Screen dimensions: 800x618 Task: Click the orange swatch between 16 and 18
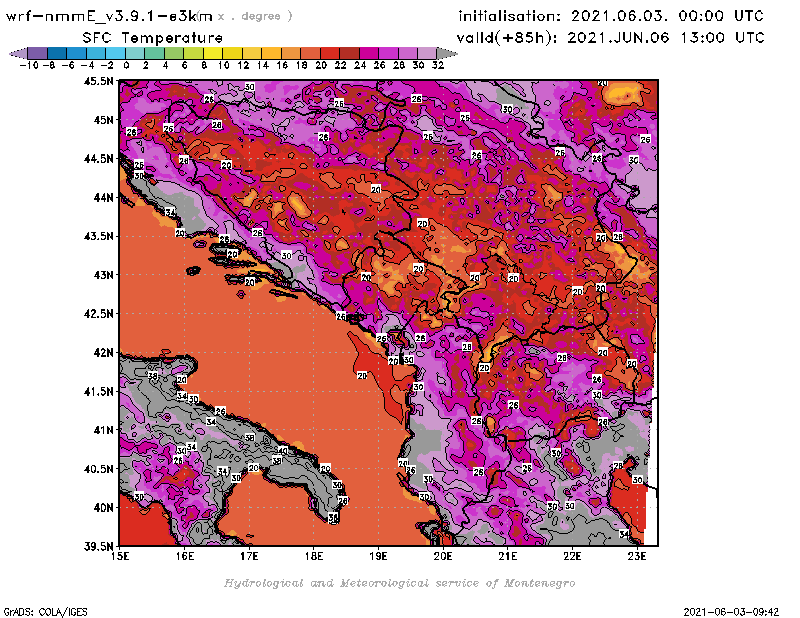point(291,53)
